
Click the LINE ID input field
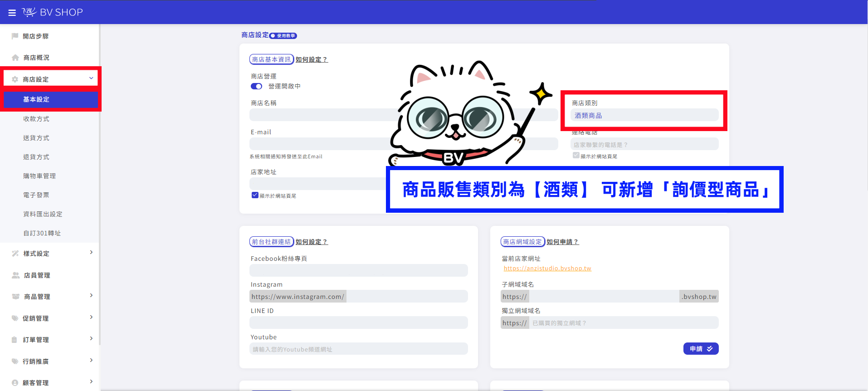point(359,323)
